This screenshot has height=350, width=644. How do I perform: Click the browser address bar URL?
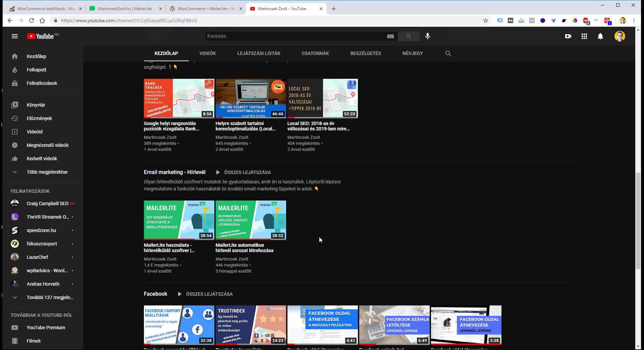tap(129, 20)
